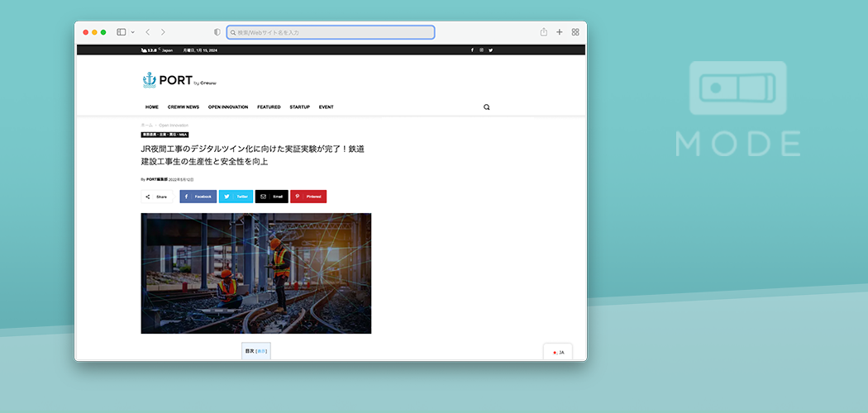The width and height of the screenshot is (868, 413).
Task: Open the JA language selector
Action: (x=558, y=353)
